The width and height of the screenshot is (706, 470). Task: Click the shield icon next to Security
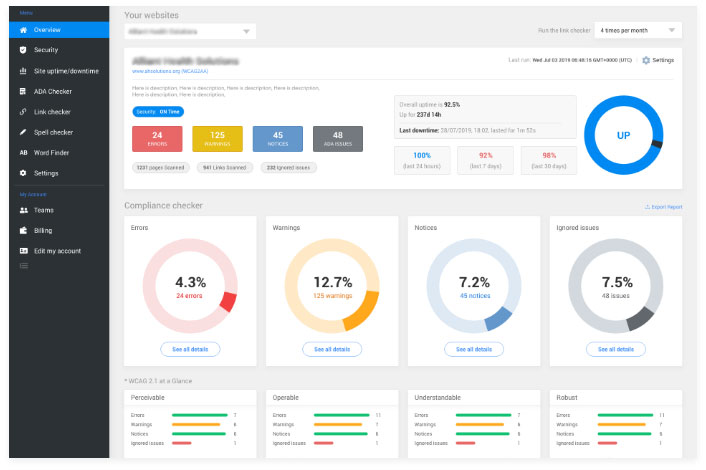23,50
